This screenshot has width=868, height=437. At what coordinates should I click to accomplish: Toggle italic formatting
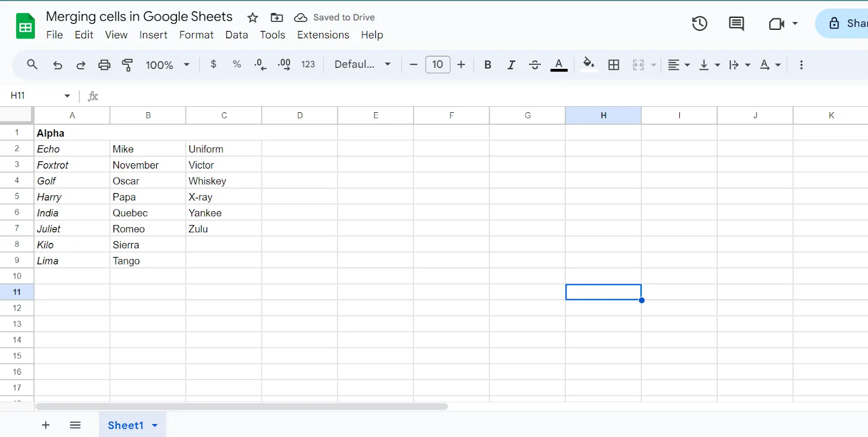(x=511, y=65)
